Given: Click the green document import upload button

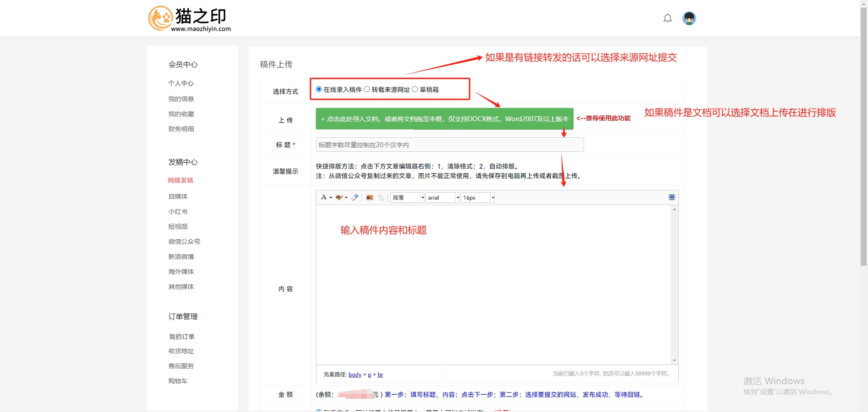Looking at the screenshot, I should pyautogui.click(x=444, y=119).
